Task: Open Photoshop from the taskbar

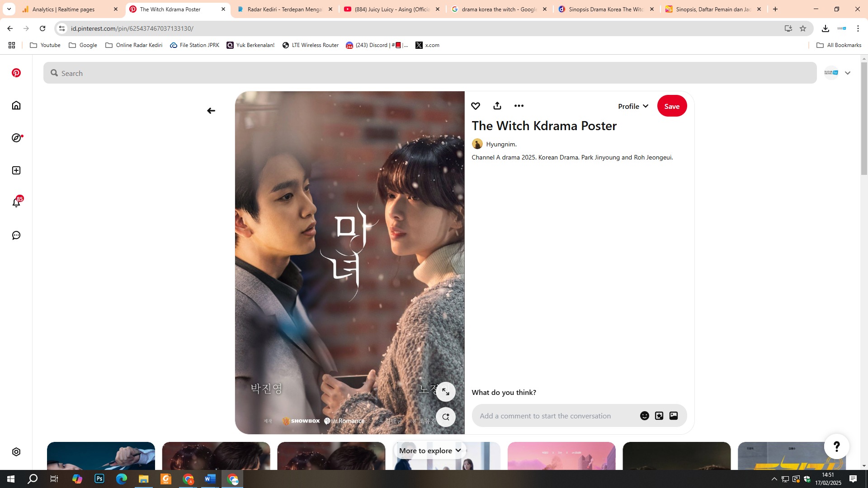Action: [99, 479]
